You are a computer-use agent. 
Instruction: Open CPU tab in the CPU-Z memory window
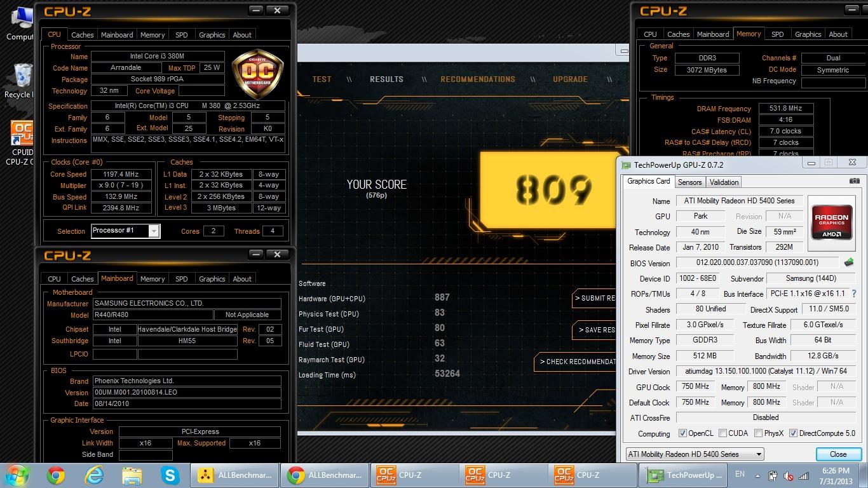[650, 34]
